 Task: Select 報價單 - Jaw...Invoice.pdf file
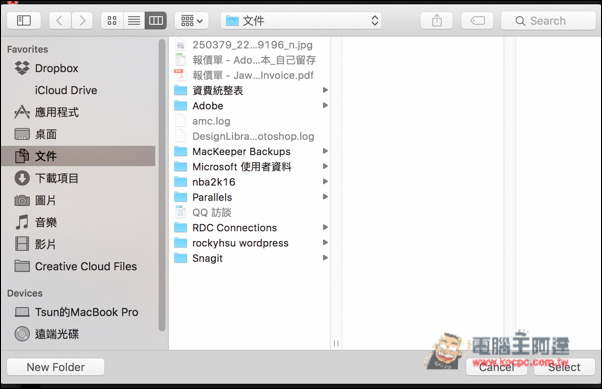pos(250,75)
